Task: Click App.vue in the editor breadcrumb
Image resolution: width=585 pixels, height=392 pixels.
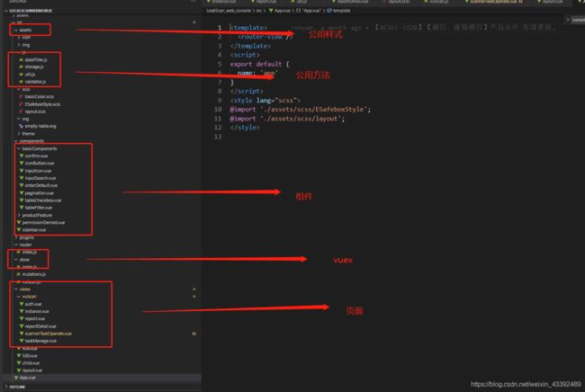Action: (282, 11)
